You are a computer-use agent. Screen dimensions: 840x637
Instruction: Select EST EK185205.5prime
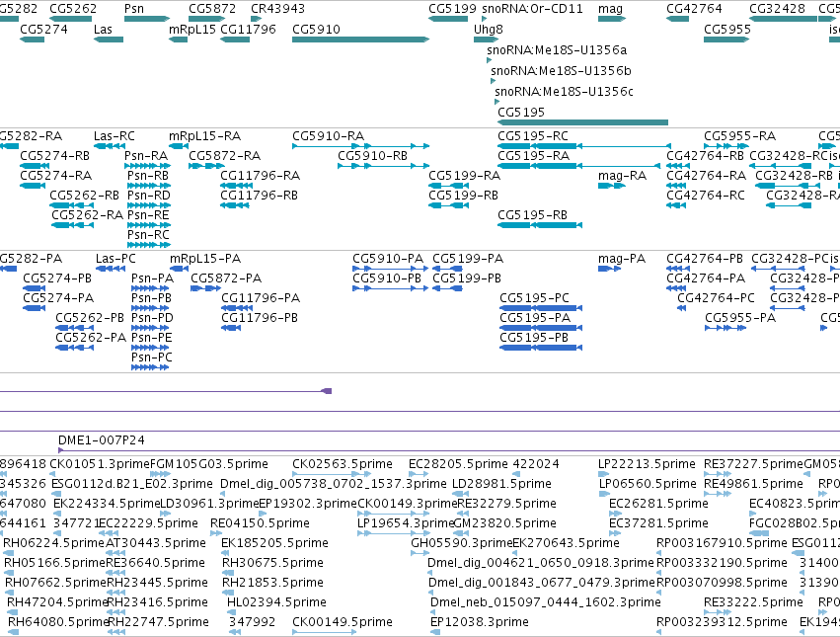click(x=274, y=543)
